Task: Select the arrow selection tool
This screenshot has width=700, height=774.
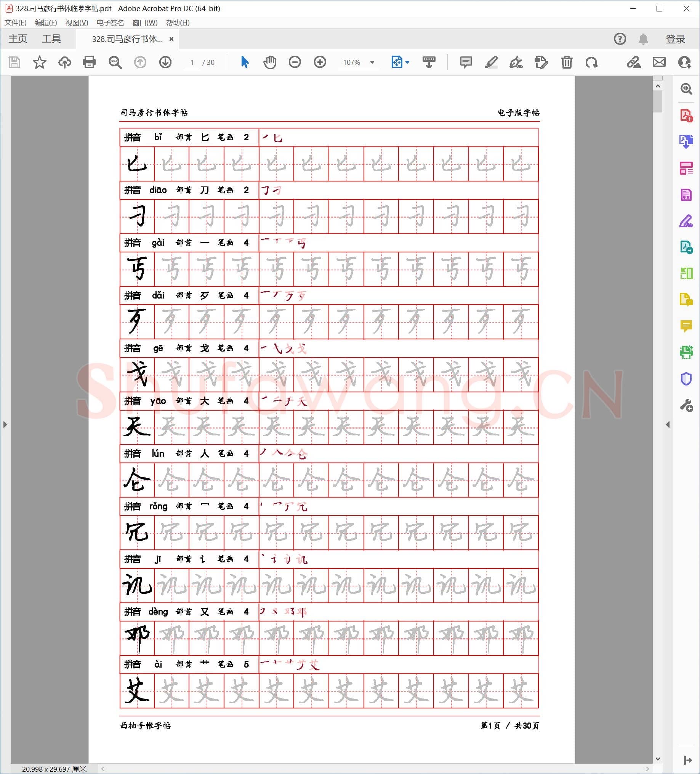Action: click(245, 62)
